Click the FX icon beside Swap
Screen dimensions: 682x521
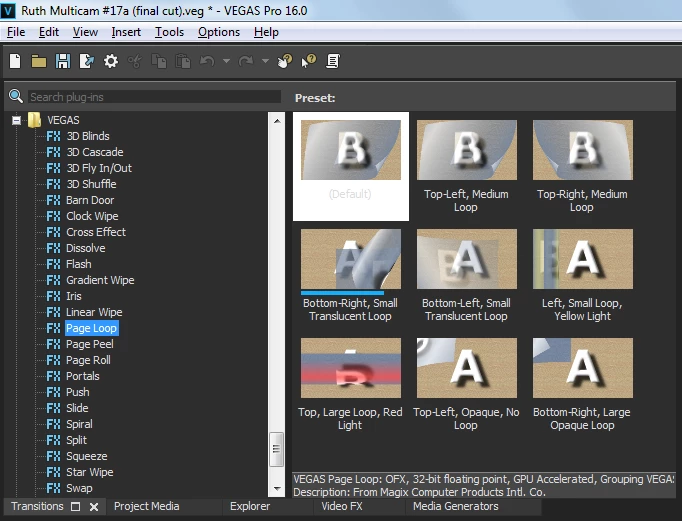53,488
